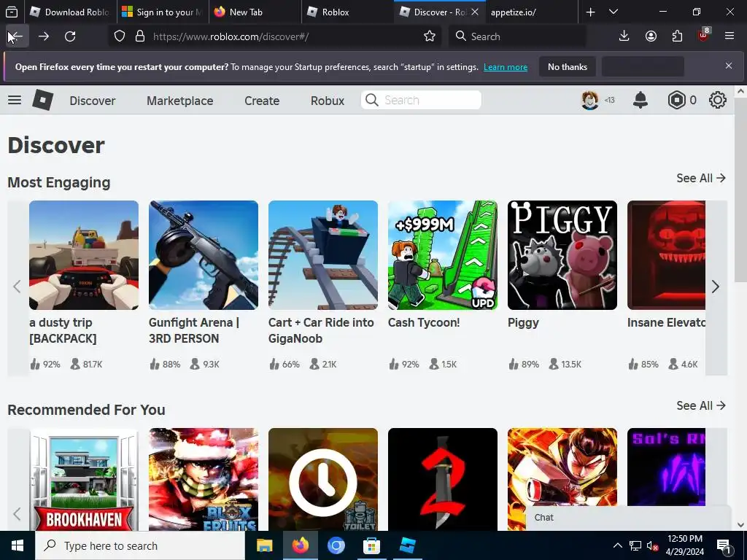Screen dimensions: 747x560
Task: Switch to the Roblox tab
Action: click(348, 12)
